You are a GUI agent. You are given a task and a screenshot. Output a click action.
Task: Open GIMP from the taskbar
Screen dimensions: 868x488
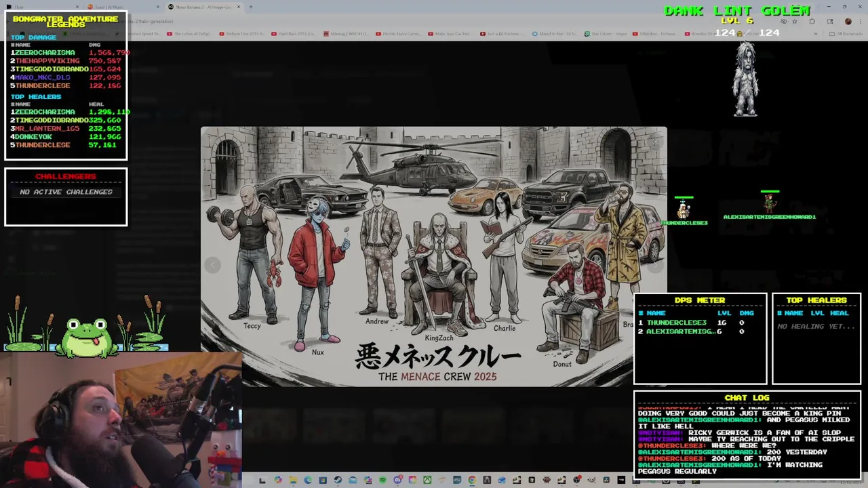(x=591, y=481)
